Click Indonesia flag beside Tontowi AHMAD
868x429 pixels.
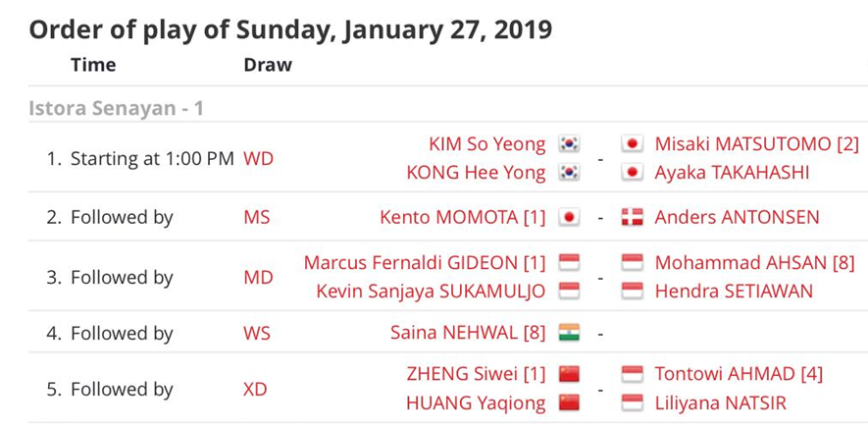[633, 374]
